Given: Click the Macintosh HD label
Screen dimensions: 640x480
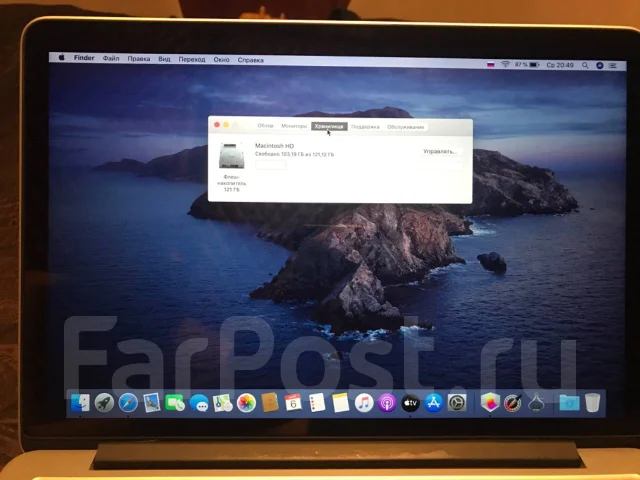Looking at the screenshot, I should point(274,146).
